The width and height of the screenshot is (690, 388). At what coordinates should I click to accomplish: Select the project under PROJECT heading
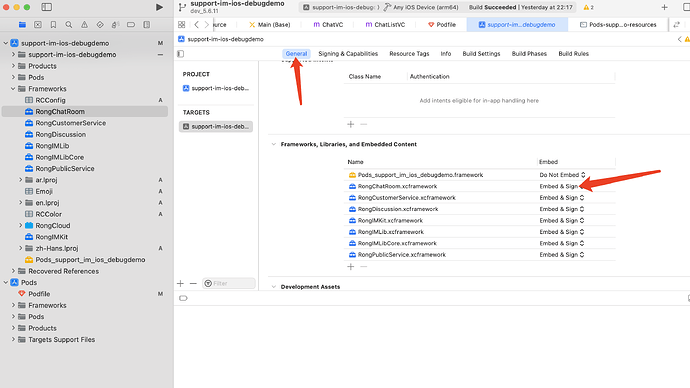(x=216, y=88)
